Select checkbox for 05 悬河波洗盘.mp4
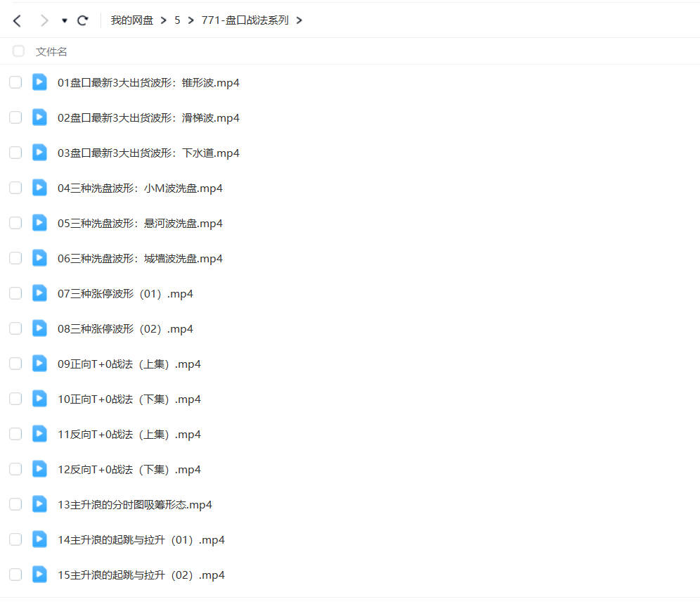 point(15,223)
